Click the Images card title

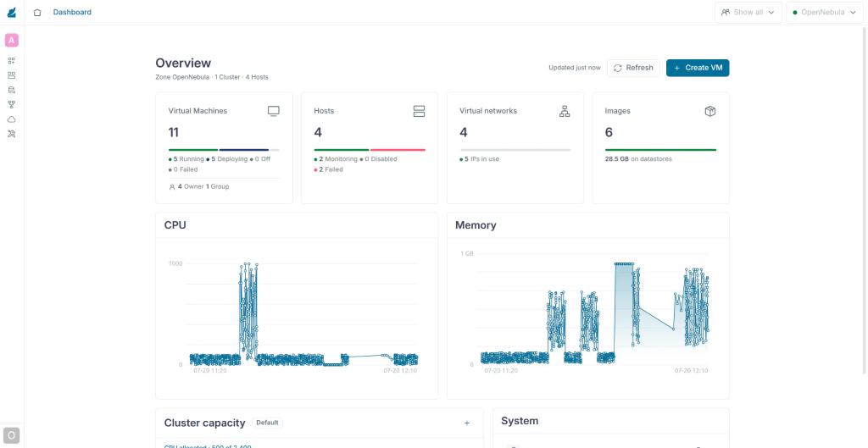618,111
